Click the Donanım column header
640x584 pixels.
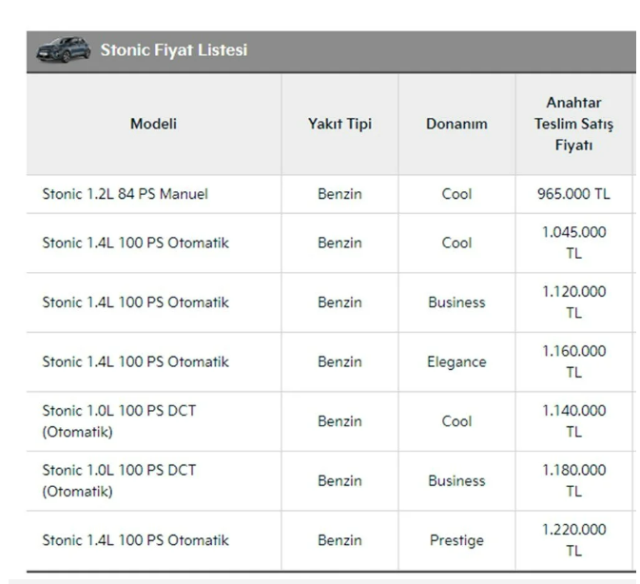(456, 125)
